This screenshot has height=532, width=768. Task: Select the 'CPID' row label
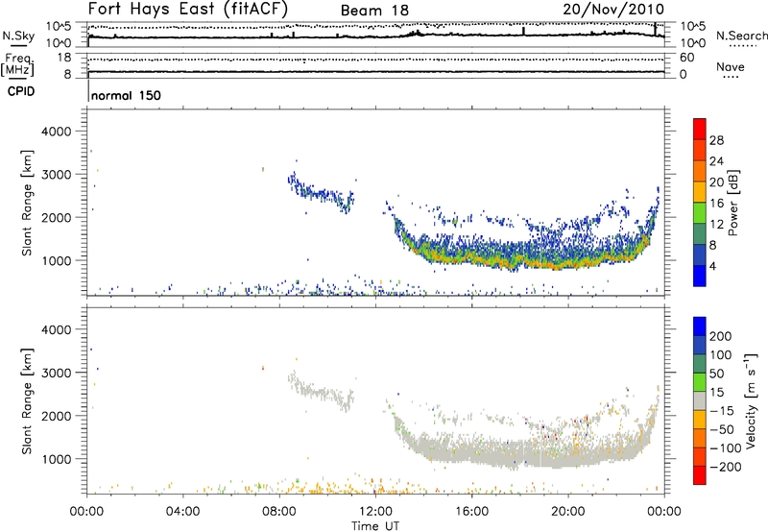[21, 91]
